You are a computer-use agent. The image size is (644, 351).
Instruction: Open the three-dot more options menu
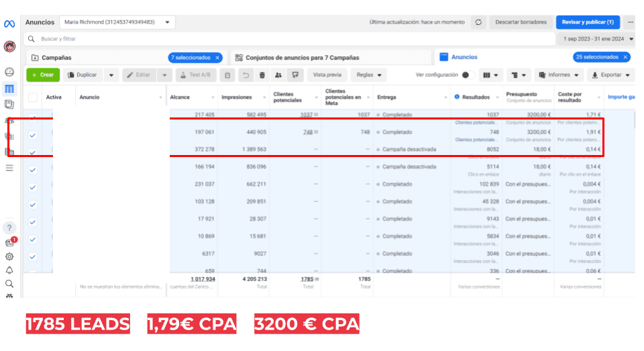point(630,22)
